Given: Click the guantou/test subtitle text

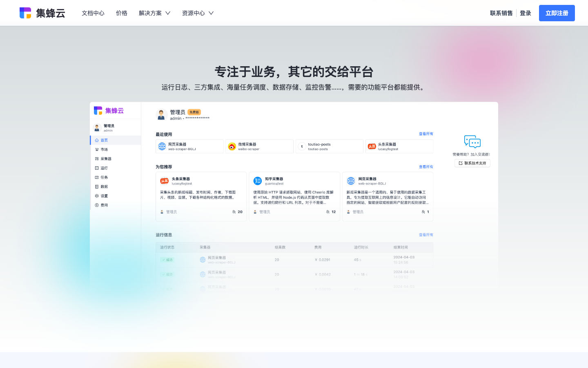Looking at the screenshot, I should click(274, 184).
